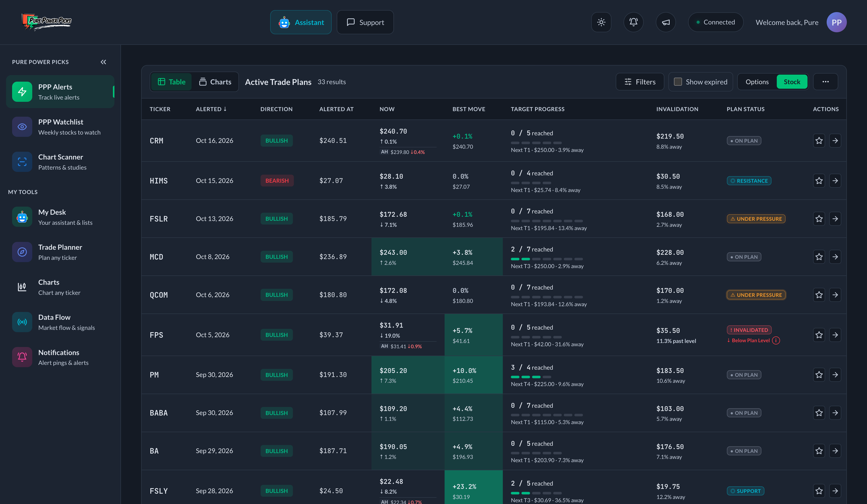Go to Chart Scanner
This screenshot has width=867, height=504.
tap(60, 162)
